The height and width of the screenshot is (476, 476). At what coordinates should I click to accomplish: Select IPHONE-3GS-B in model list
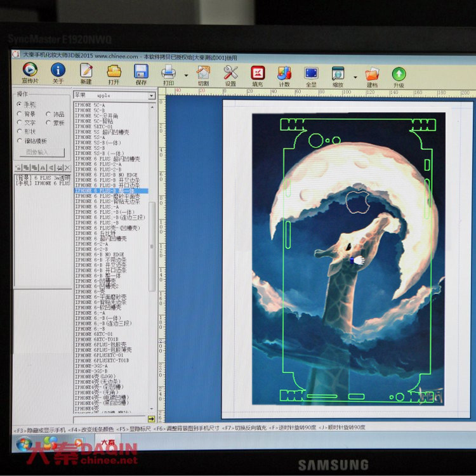point(91,371)
